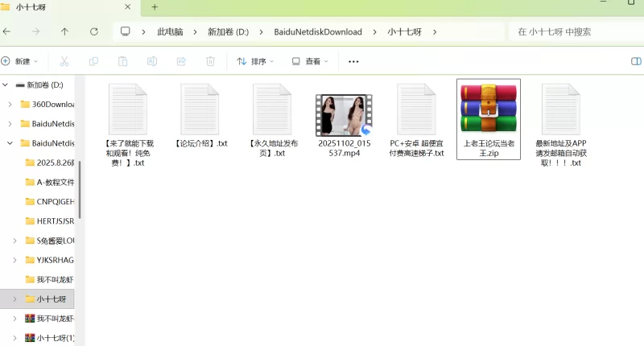The image size is (644, 346).
Task: Open the three-dot more options menu
Action: coord(353,62)
